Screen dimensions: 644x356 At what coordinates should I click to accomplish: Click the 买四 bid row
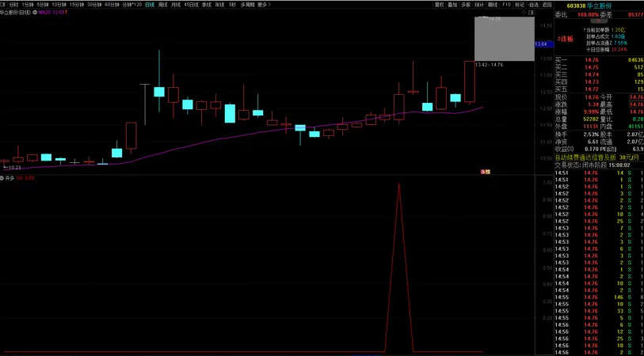point(599,82)
